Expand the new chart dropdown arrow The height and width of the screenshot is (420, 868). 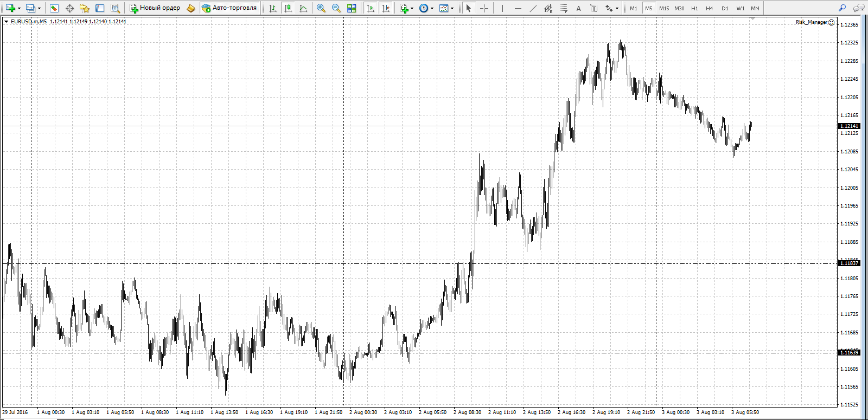tap(19, 8)
